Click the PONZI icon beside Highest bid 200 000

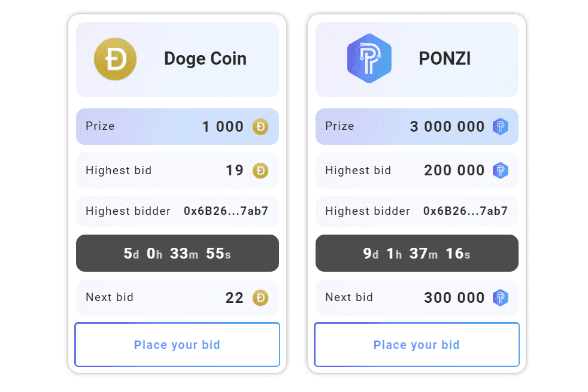coord(501,171)
